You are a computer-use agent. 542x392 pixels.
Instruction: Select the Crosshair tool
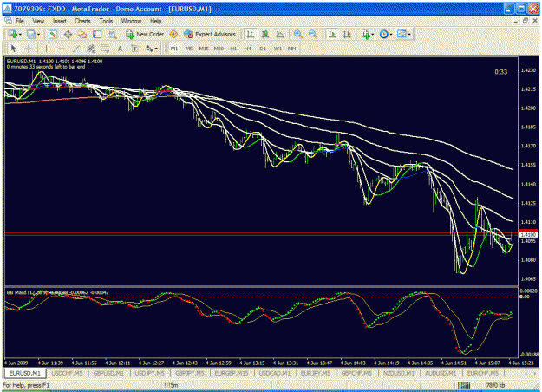(x=29, y=49)
